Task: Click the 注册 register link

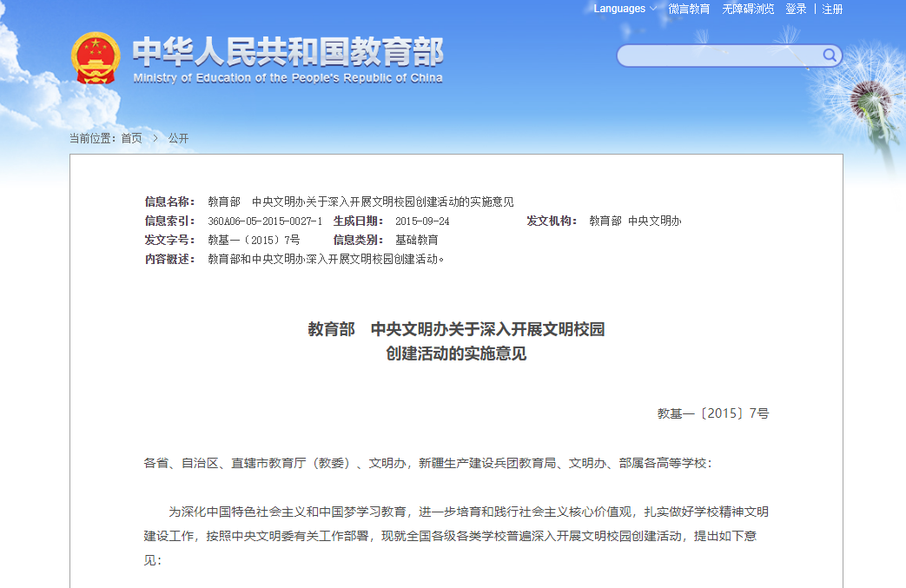Action: [x=832, y=9]
